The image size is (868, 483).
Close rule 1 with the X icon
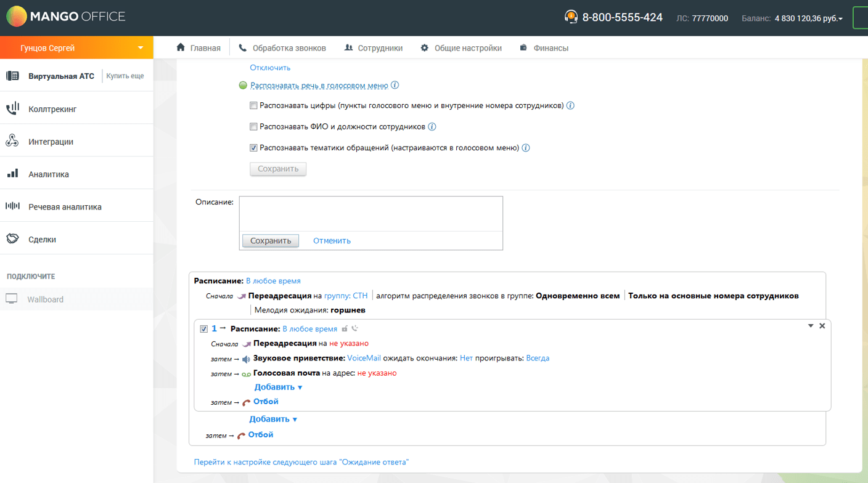click(822, 326)
